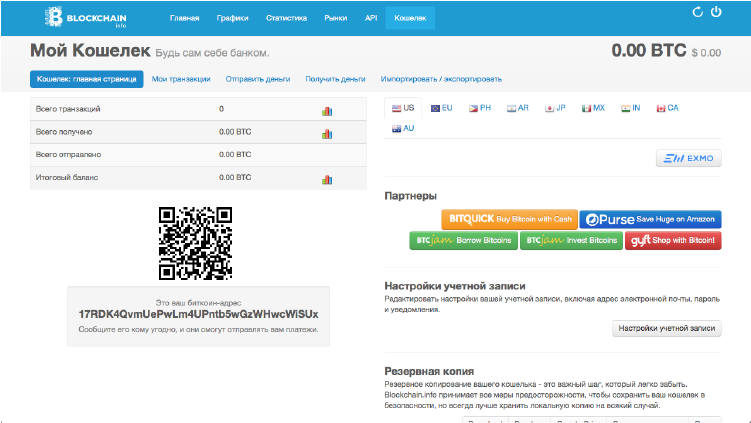Open Статистика in the top navigation
This screenshot has height=423, width=751.
[286, 18]
